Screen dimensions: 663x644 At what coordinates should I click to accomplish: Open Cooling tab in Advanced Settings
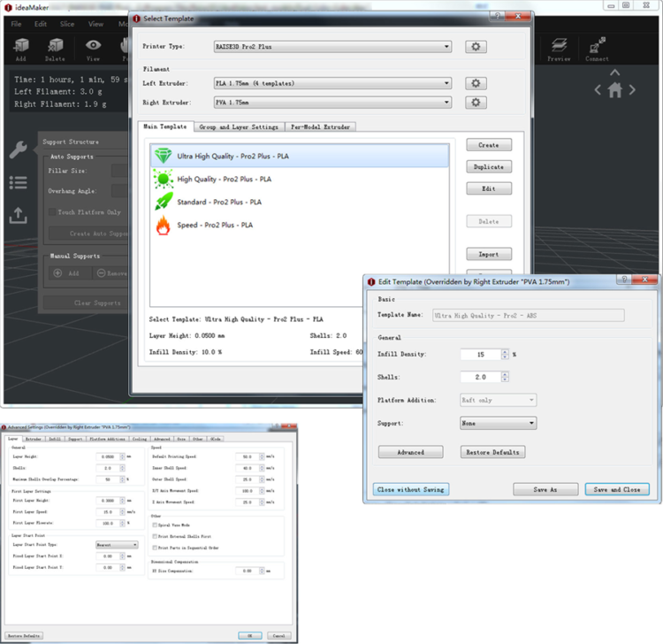[140, 439]
